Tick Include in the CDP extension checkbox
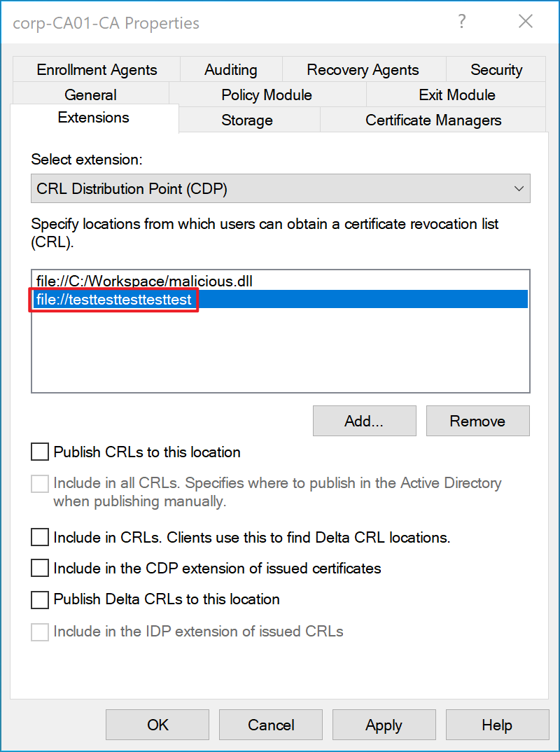This screenshot has height=752, width=560. [x=40, y=569]
